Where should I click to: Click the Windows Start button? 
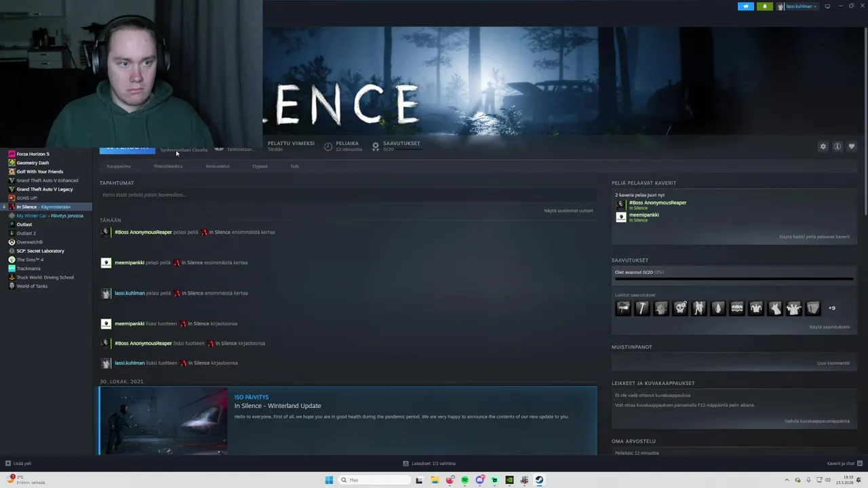pos(329,480)
